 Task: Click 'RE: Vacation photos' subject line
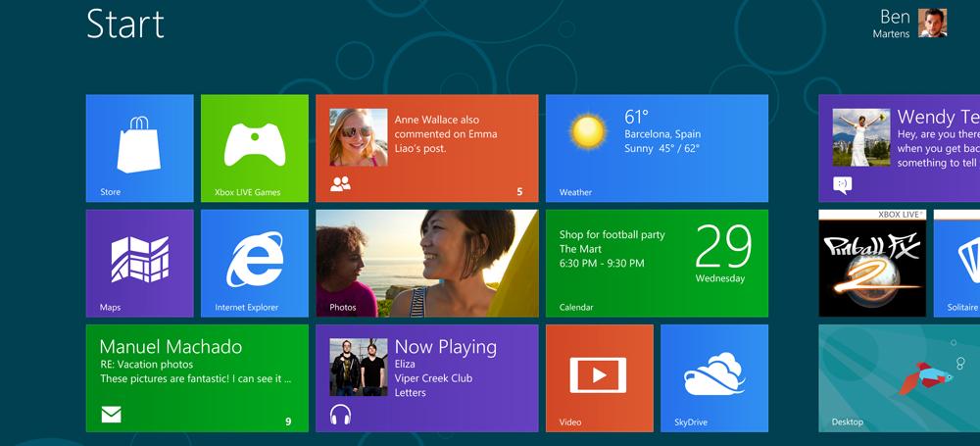coord(146,364)
